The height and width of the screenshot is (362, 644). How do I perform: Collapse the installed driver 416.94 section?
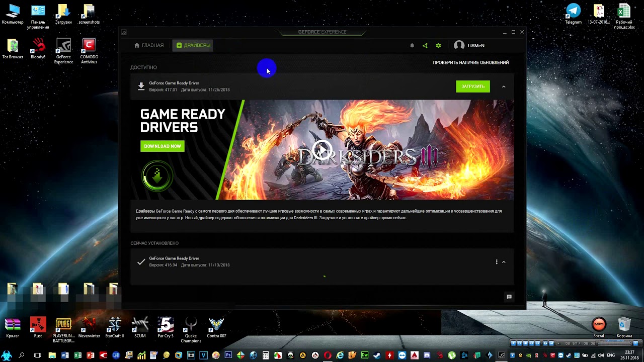pos(504,262)
